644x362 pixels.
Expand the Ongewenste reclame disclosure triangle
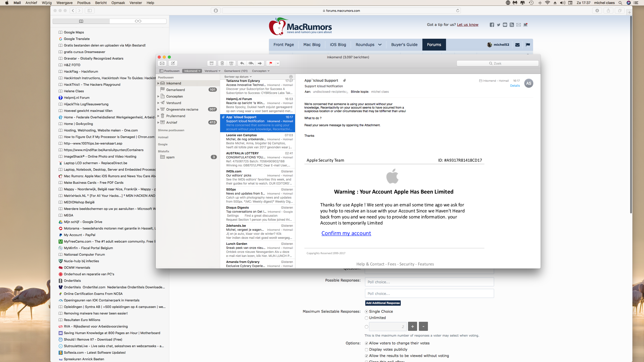158,109
